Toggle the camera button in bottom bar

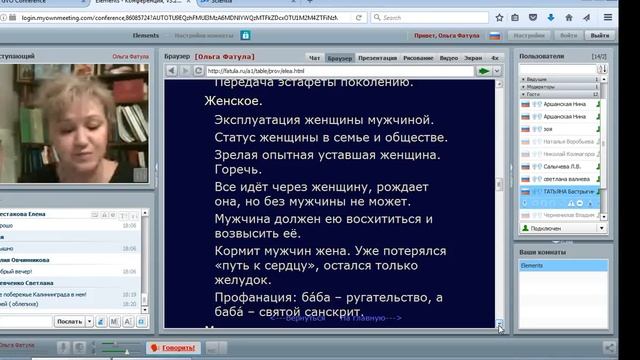coord(79,347)
